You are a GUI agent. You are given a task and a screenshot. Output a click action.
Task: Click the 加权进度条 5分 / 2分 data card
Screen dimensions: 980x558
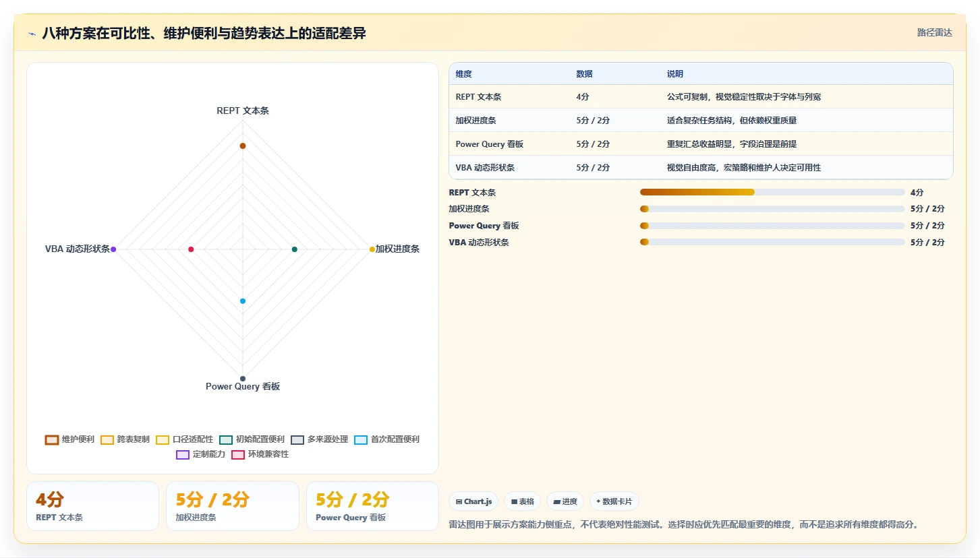233,506
